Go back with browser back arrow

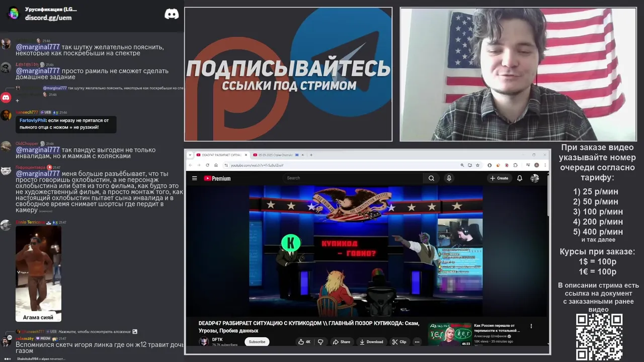click(191, 165)
